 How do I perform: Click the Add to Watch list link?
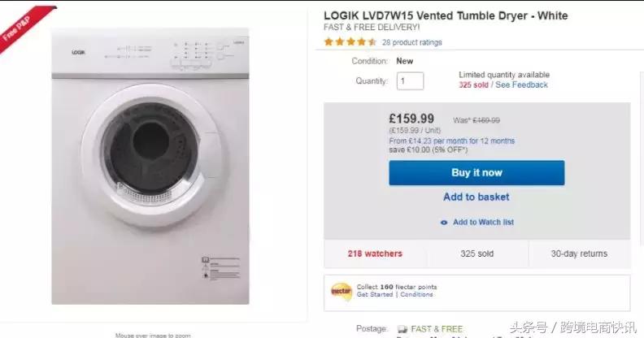pyautogui.click(x=483, y=223)
